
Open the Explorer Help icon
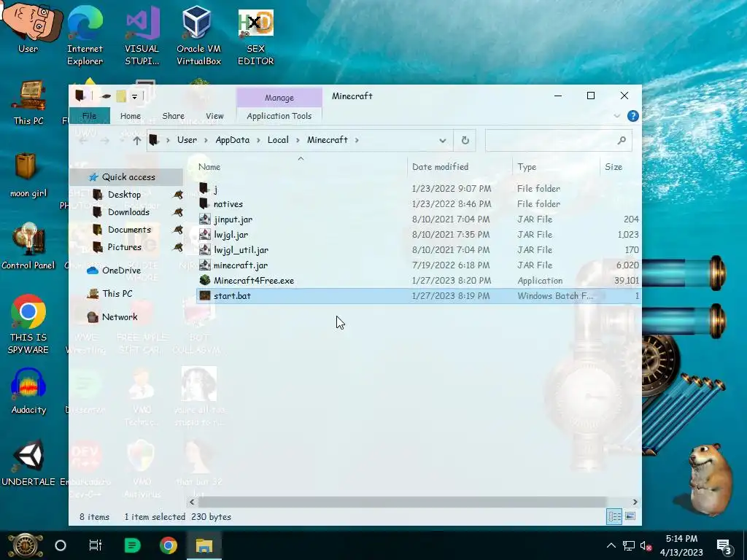tap(632, 116)
